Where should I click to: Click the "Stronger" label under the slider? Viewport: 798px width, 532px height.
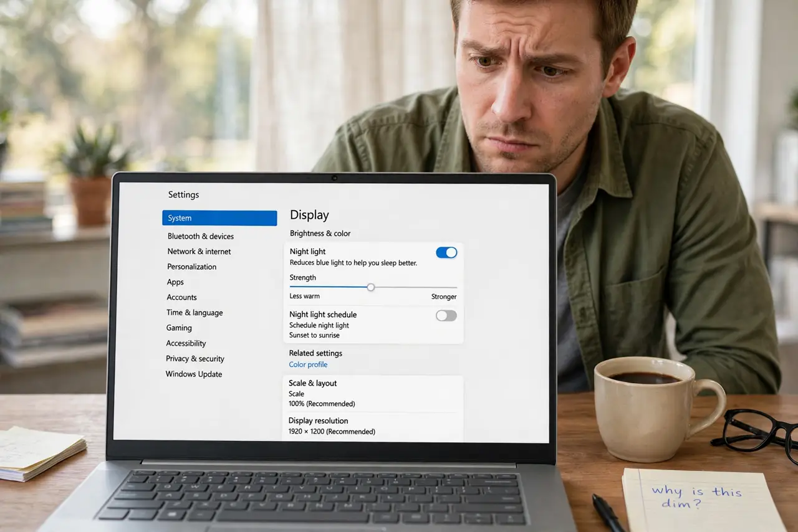tap(444, 297)
